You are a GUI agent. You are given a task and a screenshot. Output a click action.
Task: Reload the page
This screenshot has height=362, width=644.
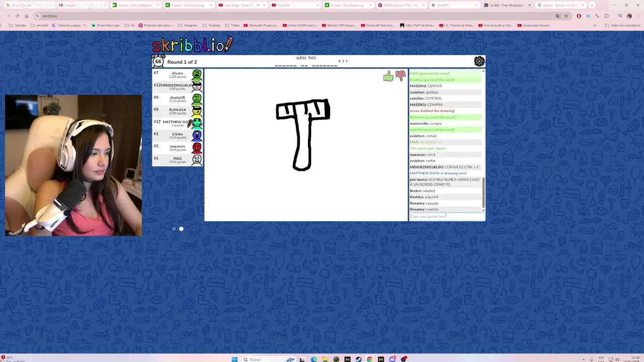coord(17,16)
